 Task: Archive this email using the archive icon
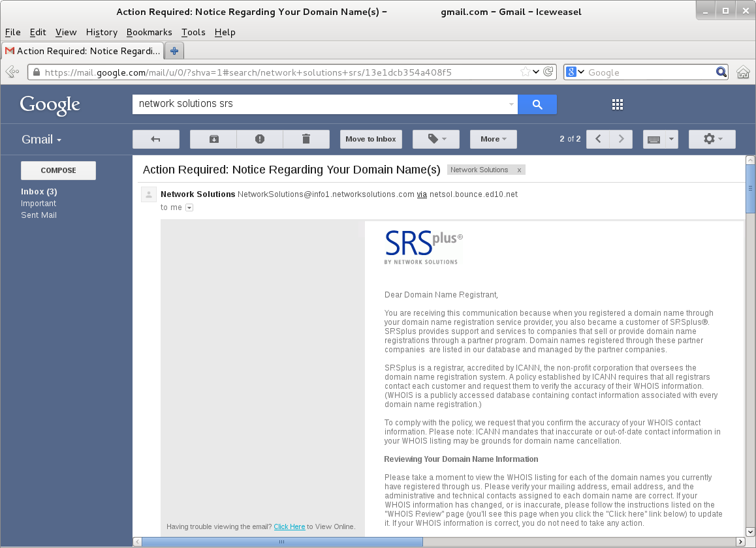213,140
